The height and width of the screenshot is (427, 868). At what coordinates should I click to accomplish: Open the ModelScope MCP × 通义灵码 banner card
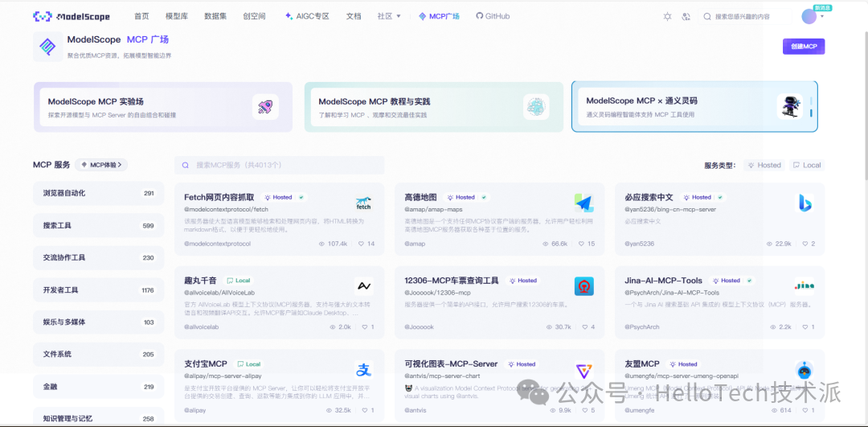pyautogui.click(x=694, y=107)
